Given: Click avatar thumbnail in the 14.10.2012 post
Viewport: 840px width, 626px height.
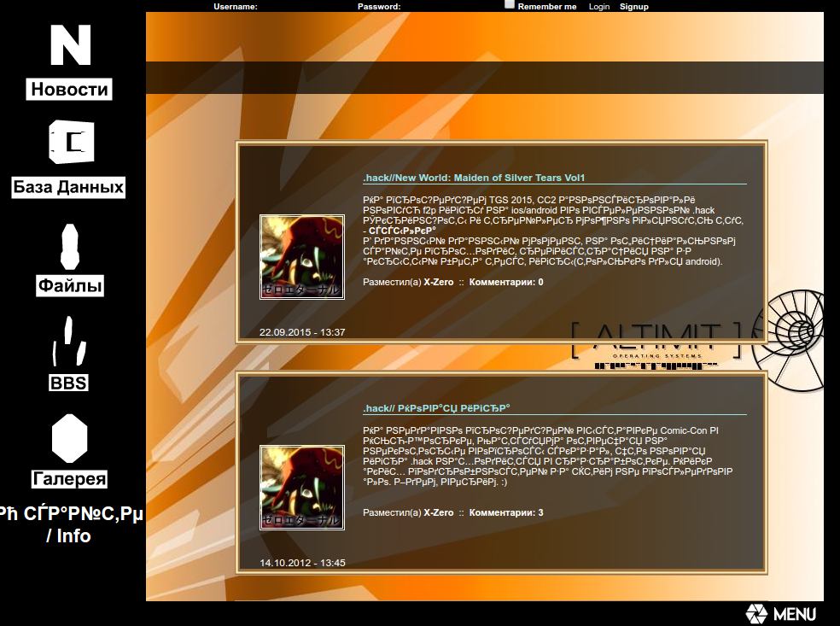Looking at the screenshot, I should tap(302, 487).
